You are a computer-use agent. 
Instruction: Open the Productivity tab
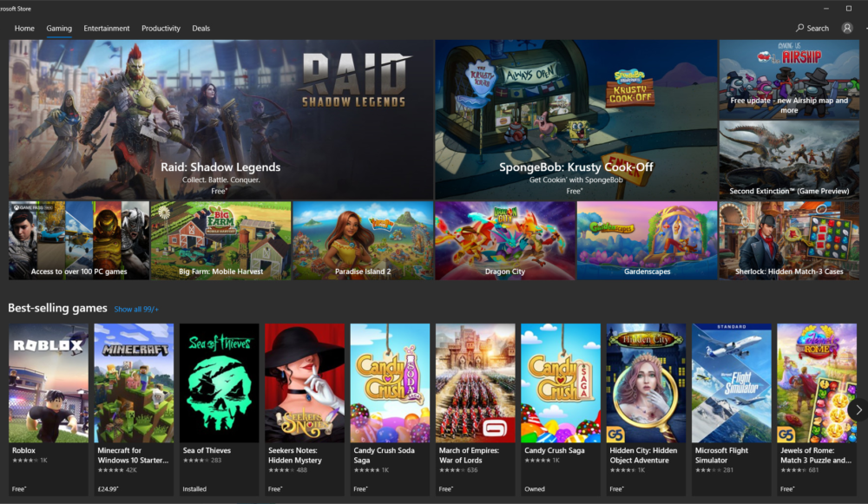161,29
